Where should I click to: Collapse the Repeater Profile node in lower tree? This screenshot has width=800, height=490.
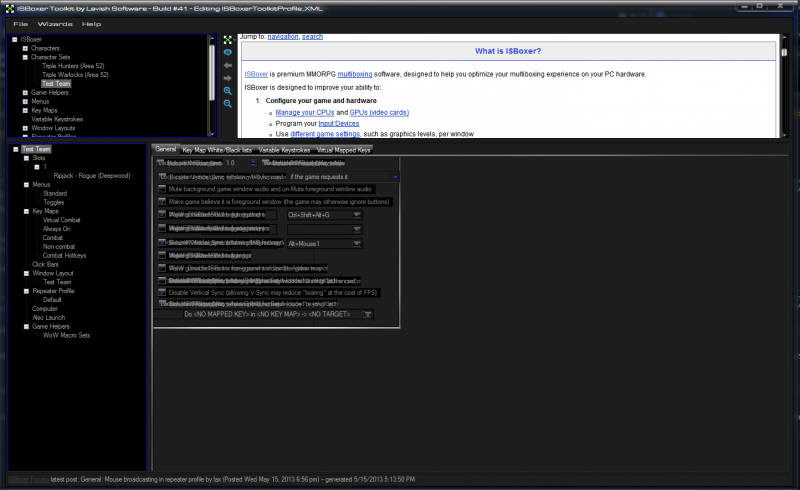click(26, 291)
